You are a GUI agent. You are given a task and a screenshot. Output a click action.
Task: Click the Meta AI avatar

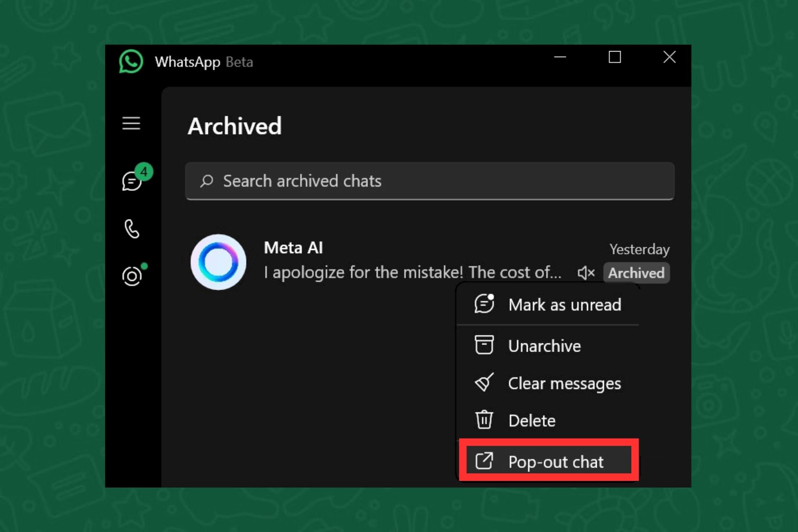218,262
